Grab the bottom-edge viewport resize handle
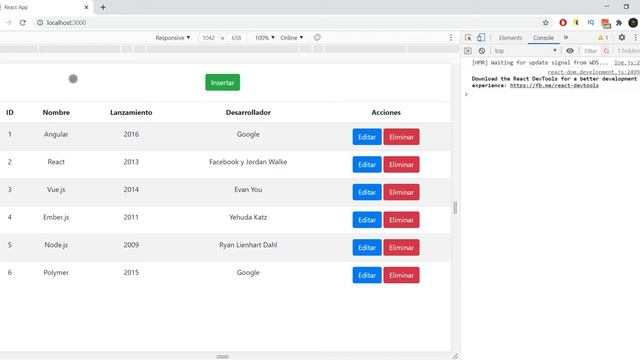 click(222, 356)
